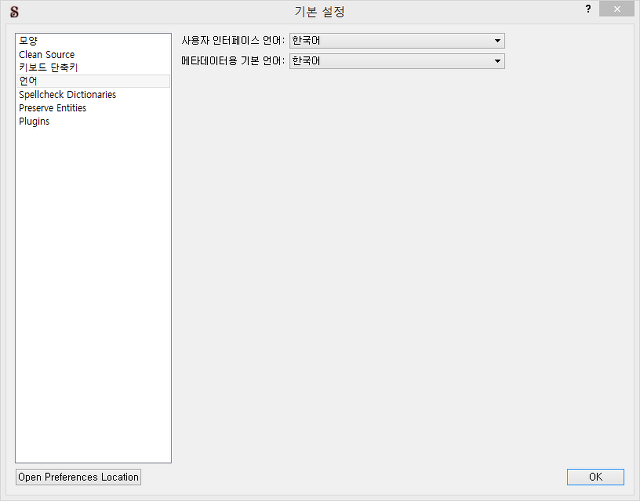This screenshot has height=501, width=640.
Task: Close the 기본 설정 dialog window
Action: (617, 9)
